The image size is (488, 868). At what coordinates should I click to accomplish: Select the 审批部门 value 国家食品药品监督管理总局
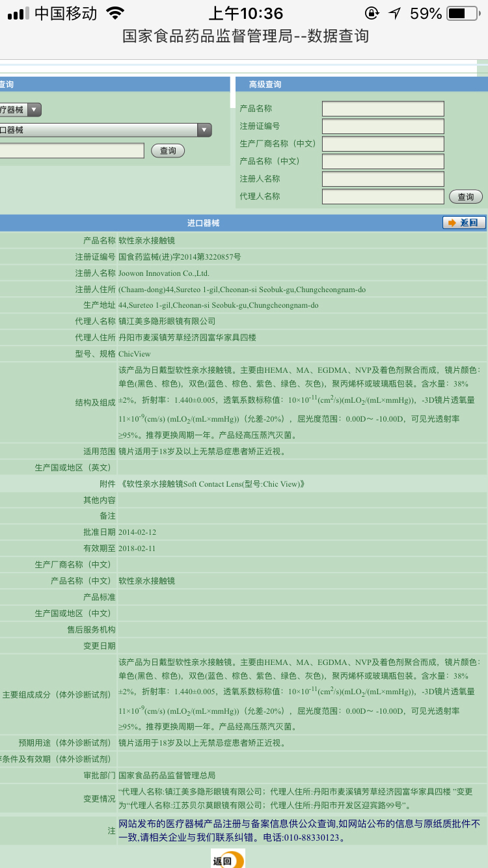click(167, 776)
